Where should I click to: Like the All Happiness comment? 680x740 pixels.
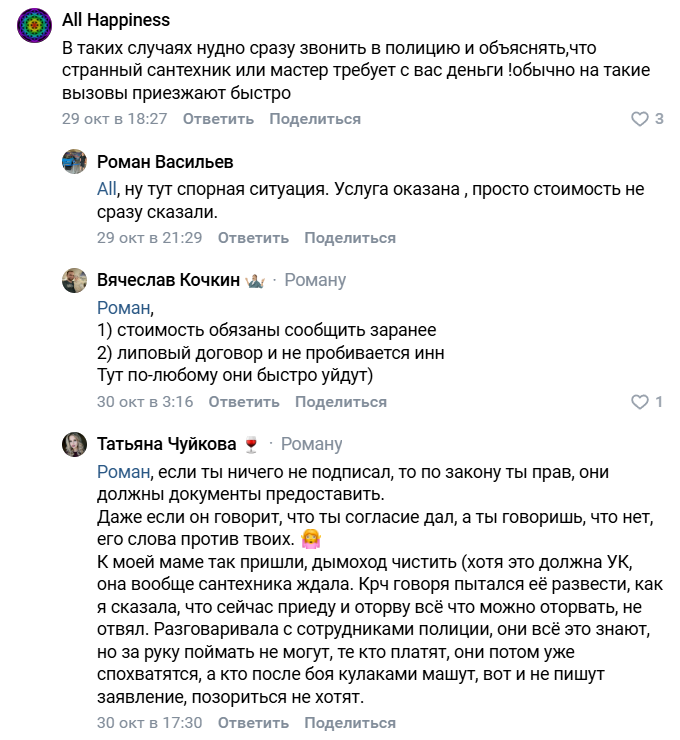[640, 119]
